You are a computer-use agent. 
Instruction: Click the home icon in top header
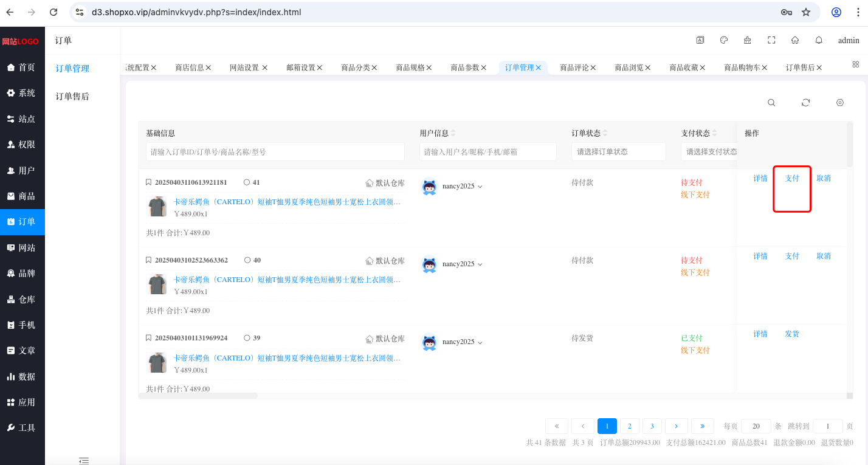click(x=795, y=40)
